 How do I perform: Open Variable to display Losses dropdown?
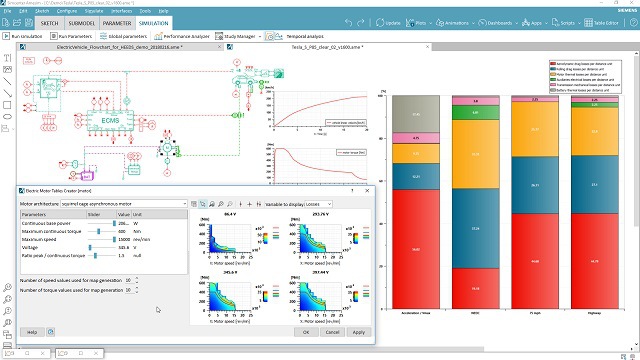tap(318, 204)
